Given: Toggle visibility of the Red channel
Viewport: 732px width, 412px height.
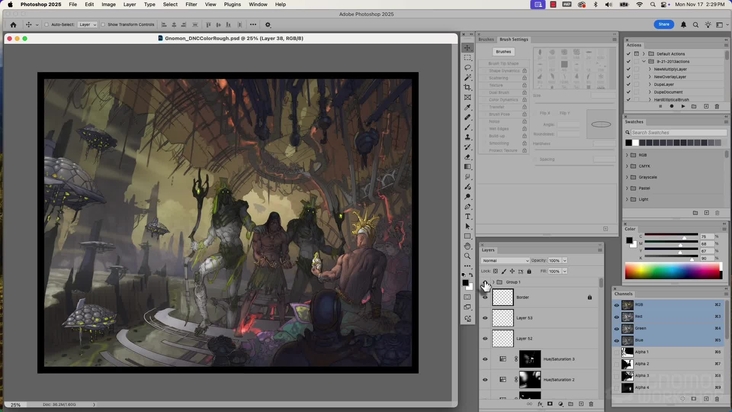Looking at the screenshot, I should point(617,315).
